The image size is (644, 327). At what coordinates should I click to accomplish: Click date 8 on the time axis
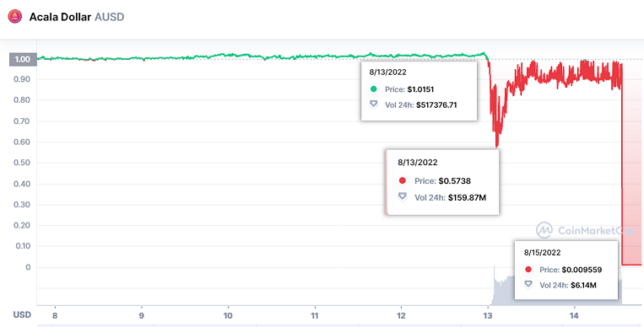pyautogui.click(x=55, y=315)
